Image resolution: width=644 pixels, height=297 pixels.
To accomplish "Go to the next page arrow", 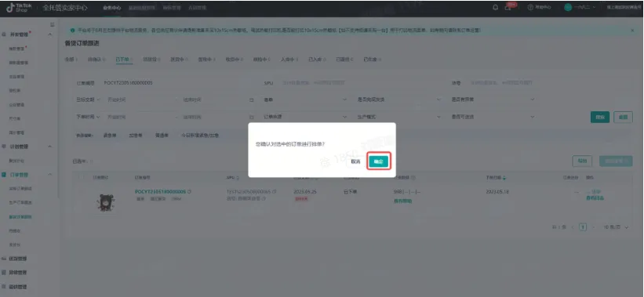I will (593, 226).
